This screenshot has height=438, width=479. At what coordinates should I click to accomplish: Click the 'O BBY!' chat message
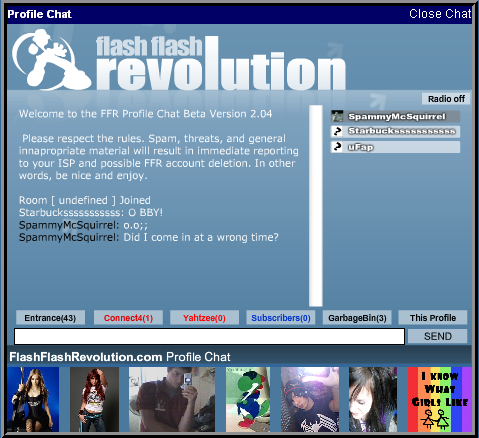pyautogui.click(x=145, y=213)
